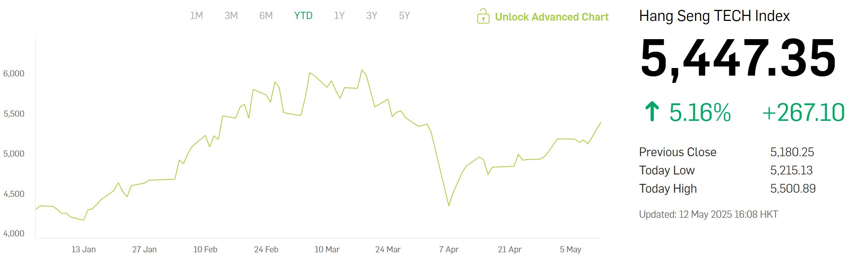Select the 3Y time range

click(372, 16)
